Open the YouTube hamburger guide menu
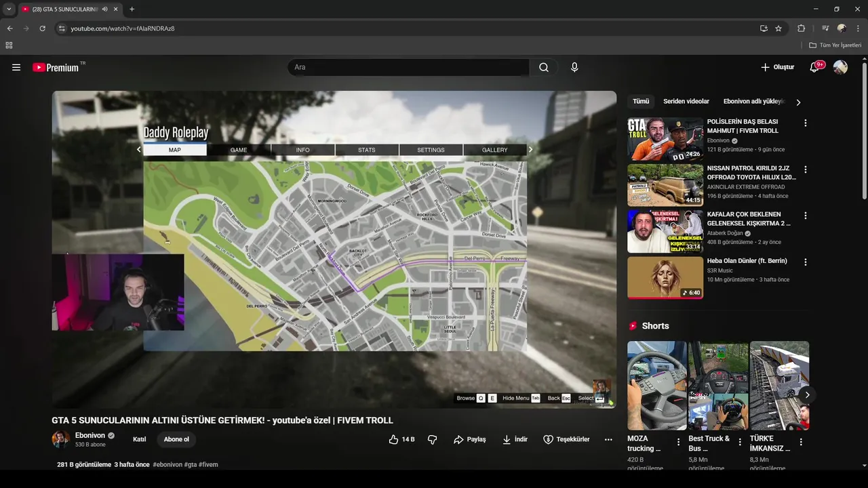Viewport: 868px width, 488px height. click(16, 67)
